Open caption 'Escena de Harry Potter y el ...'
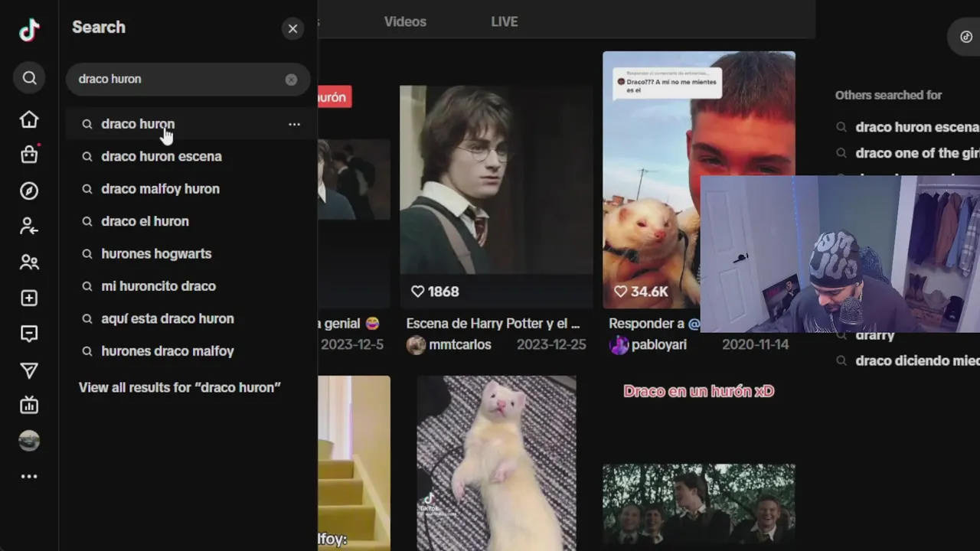 (493, 324)
